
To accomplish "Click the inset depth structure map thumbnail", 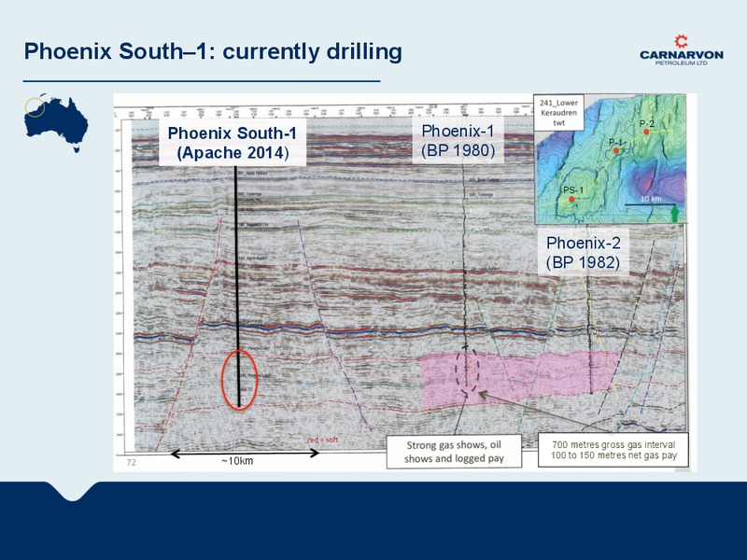I will click(x=611, y=159).
